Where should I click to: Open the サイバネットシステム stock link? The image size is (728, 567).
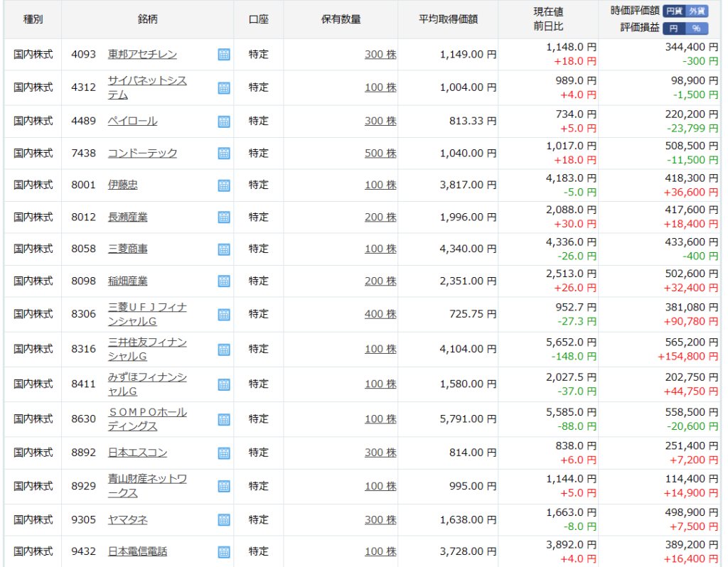click(x=147, y=87)
